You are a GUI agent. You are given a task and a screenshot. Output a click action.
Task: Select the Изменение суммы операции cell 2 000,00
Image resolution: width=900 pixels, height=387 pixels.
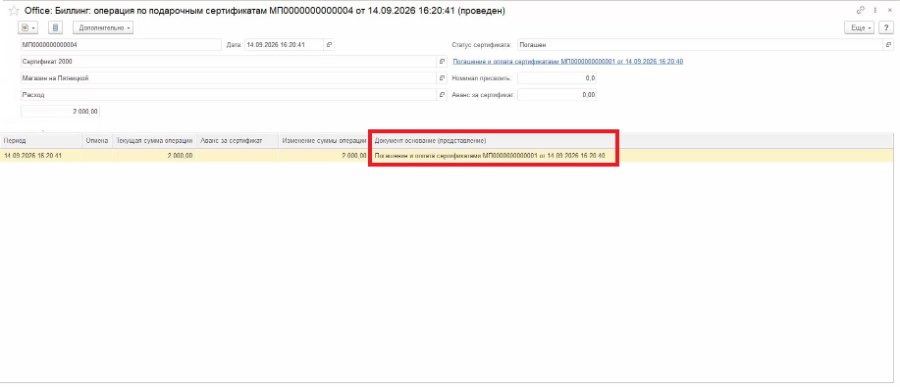[324, 156]
